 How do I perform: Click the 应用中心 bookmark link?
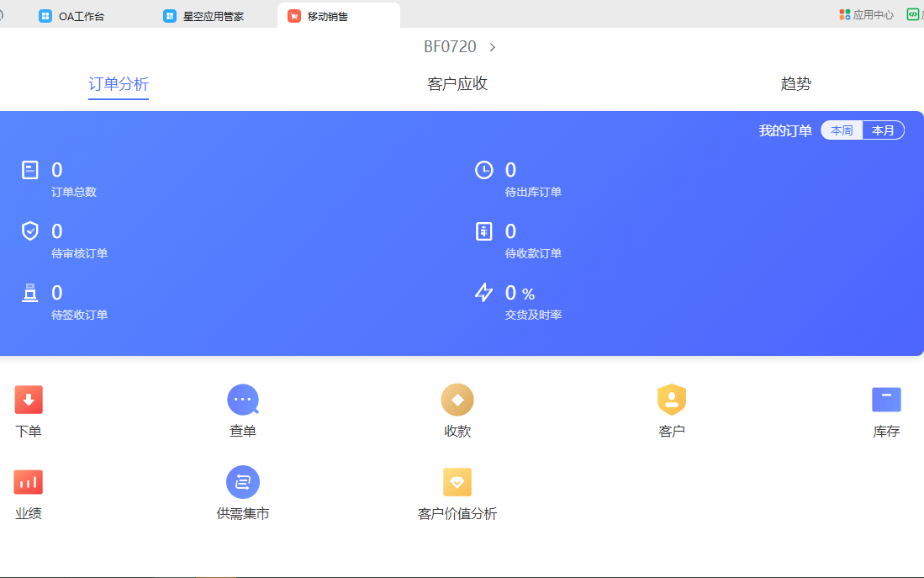(x=867, y=15)
